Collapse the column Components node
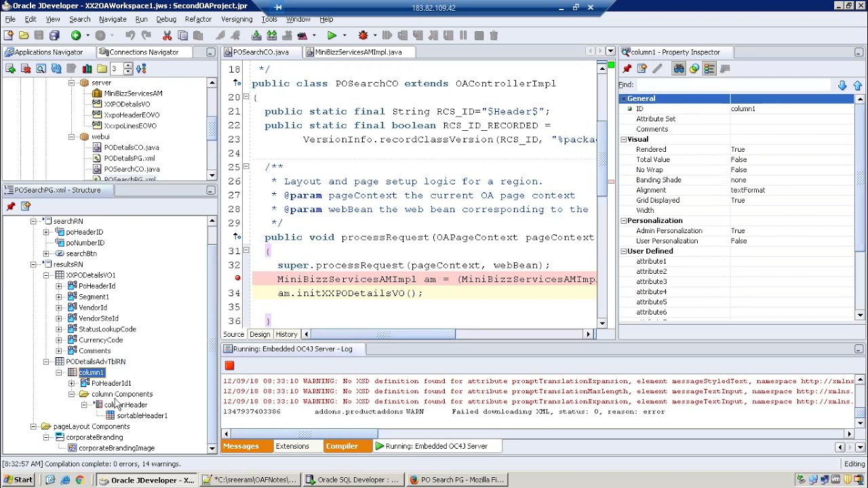Screen dimensions: 868x488 pyautogui.click(x=71, y=394)
